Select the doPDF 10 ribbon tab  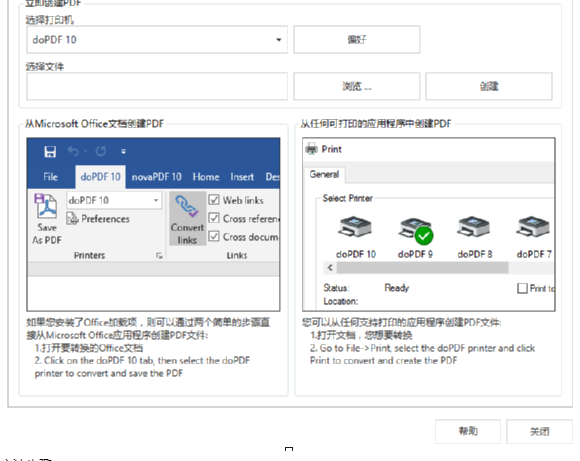coord(100,177)
